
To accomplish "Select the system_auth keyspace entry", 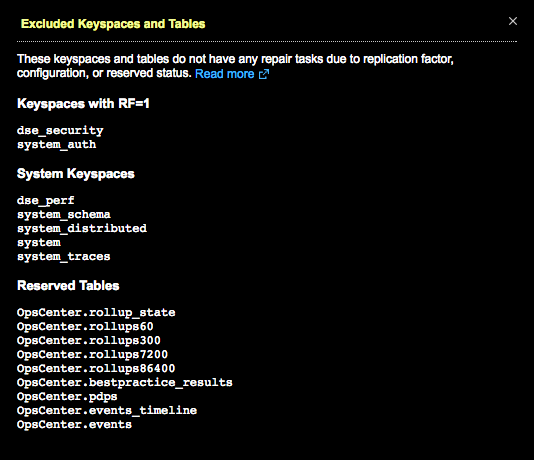I will pyautogui.click(x=57, y=144).
